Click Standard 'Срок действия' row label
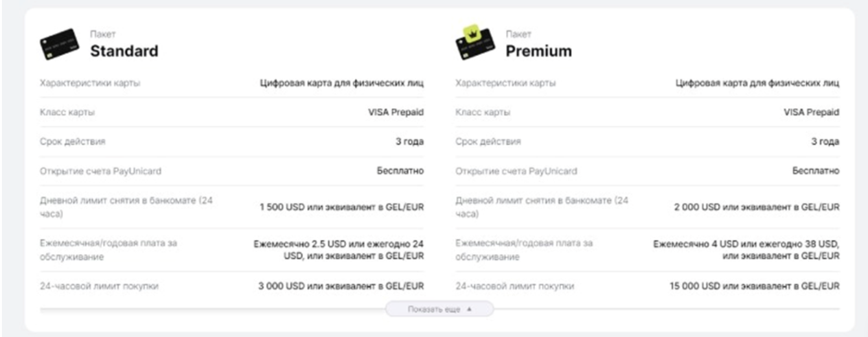Viewport: 868px width, 337px height. coord(72,141)
